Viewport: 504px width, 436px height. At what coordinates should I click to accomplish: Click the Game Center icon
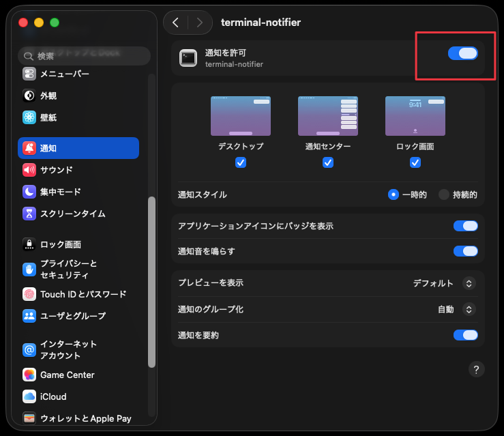[29, 375]
